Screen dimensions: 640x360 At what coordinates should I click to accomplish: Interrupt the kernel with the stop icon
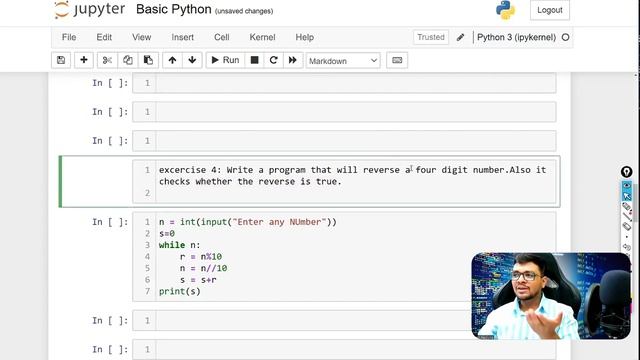pyautogui.click(x=254, y=60)
